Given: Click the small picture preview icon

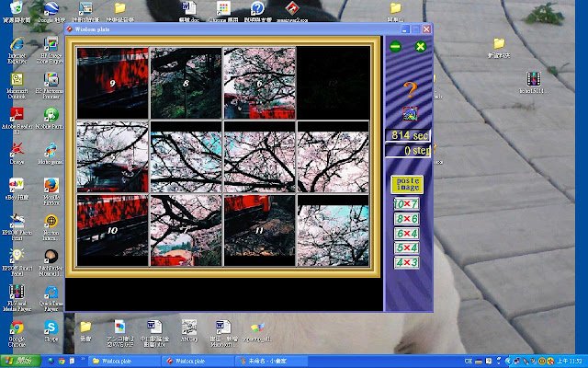Looking at the screenshot, I should [410, 114].
